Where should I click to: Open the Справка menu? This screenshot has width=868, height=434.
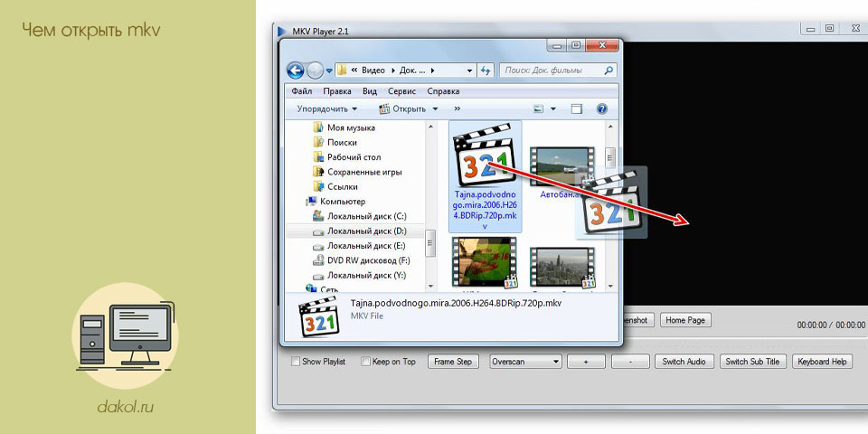pyautogui.click(x=443, y=91)
